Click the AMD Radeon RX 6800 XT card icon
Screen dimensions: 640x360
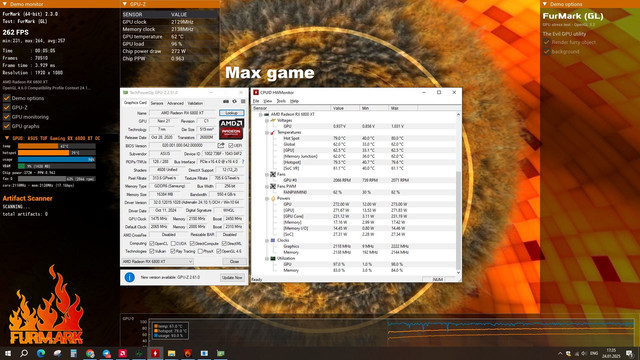point(267,114)
